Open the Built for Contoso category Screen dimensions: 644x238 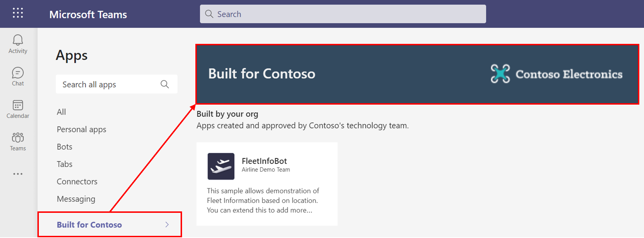tap(110, 225)
